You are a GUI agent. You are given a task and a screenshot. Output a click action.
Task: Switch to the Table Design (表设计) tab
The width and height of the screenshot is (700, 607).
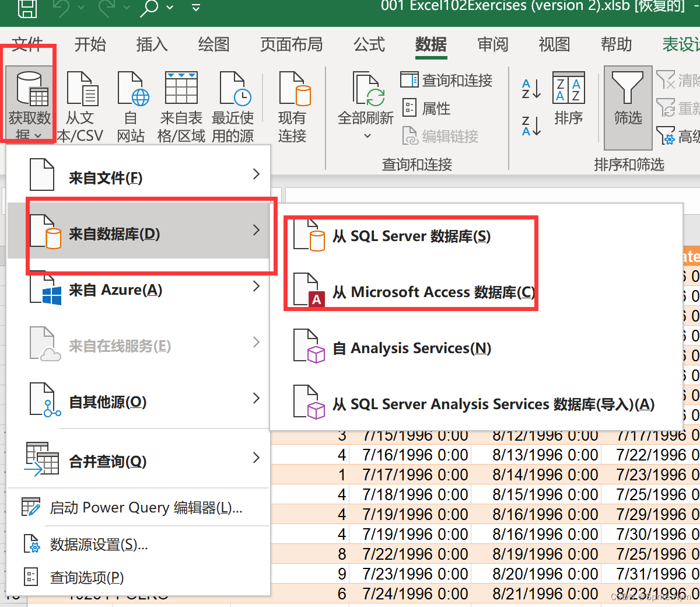point(681,44)
